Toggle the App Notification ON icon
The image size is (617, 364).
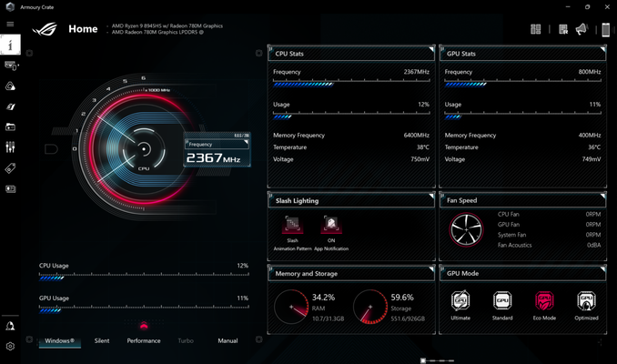(331, 224)
